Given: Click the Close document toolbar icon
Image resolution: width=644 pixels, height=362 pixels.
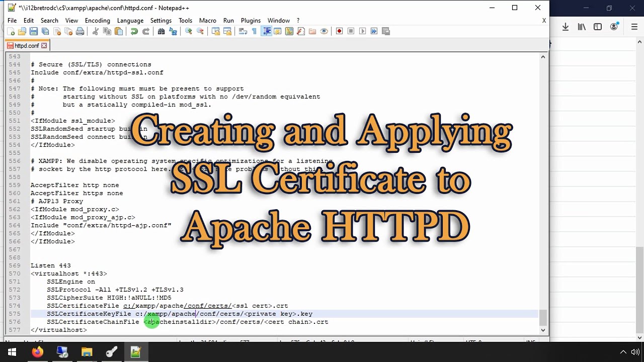Looking at the screenshot, I should click(x=57, y=31).
